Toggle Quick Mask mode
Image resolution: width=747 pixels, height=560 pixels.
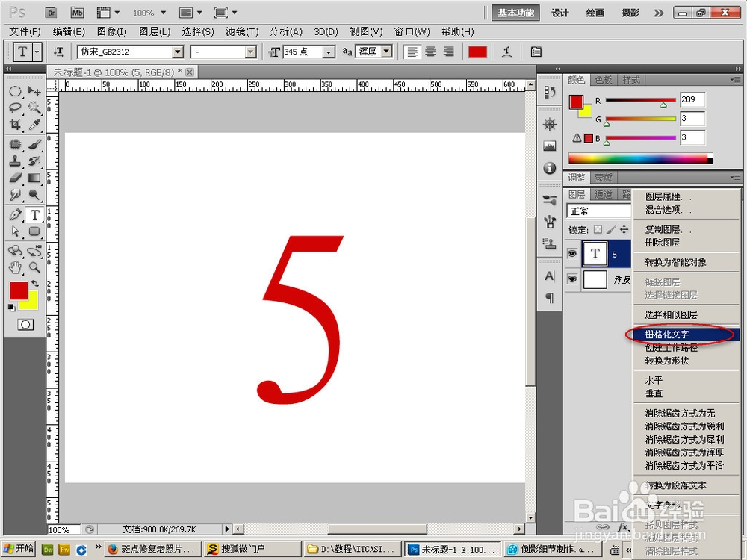25,325
